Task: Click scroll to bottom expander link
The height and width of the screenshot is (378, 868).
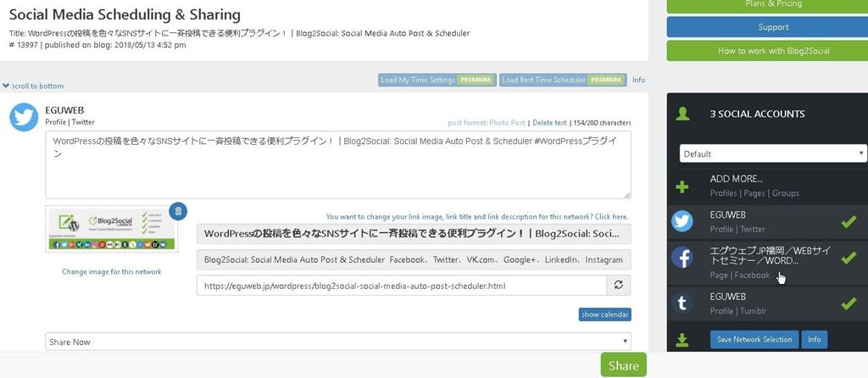Action: tap(34, 86)
